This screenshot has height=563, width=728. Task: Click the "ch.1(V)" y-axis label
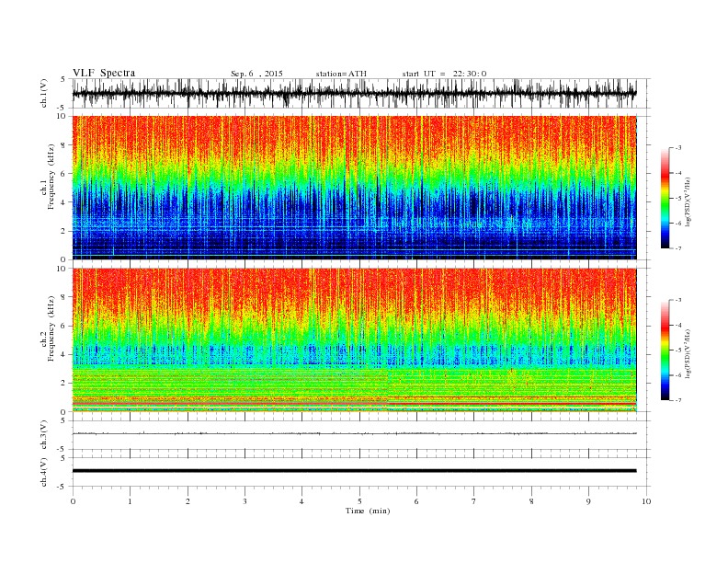[44, 93]
